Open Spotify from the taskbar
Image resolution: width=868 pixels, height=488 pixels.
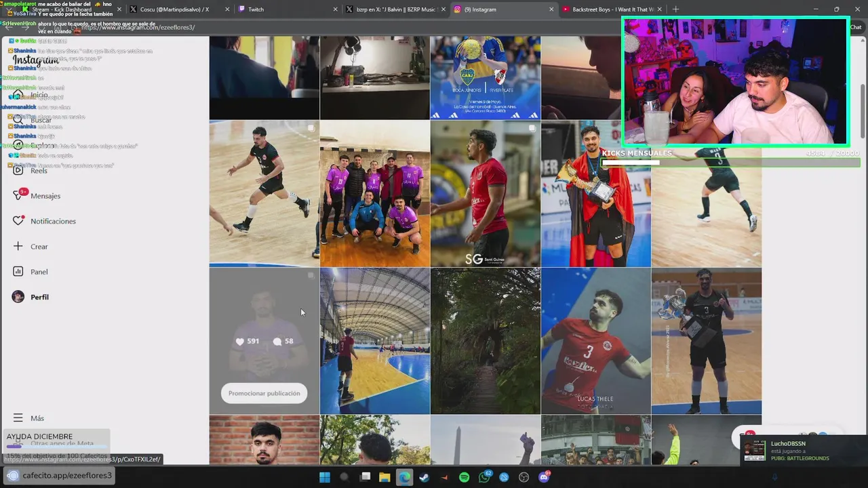[464, 477]
